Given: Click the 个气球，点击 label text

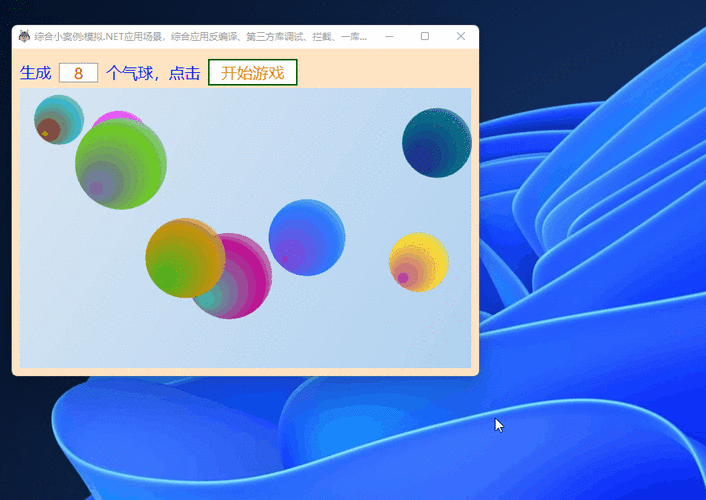Looking at the screenshot, I should tap(153, 73).
